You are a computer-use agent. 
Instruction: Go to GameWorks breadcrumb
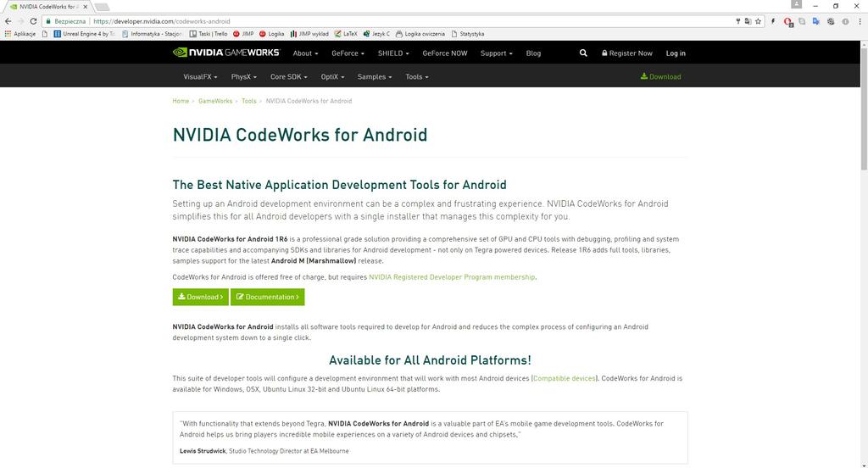tap(215, 101)
